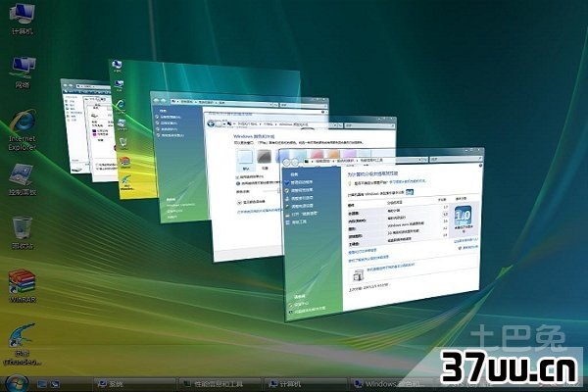Click 打开"磁盘清理" in performance window sidebar
Viewport: 588px width, 392px height.
tap(301, 214)
